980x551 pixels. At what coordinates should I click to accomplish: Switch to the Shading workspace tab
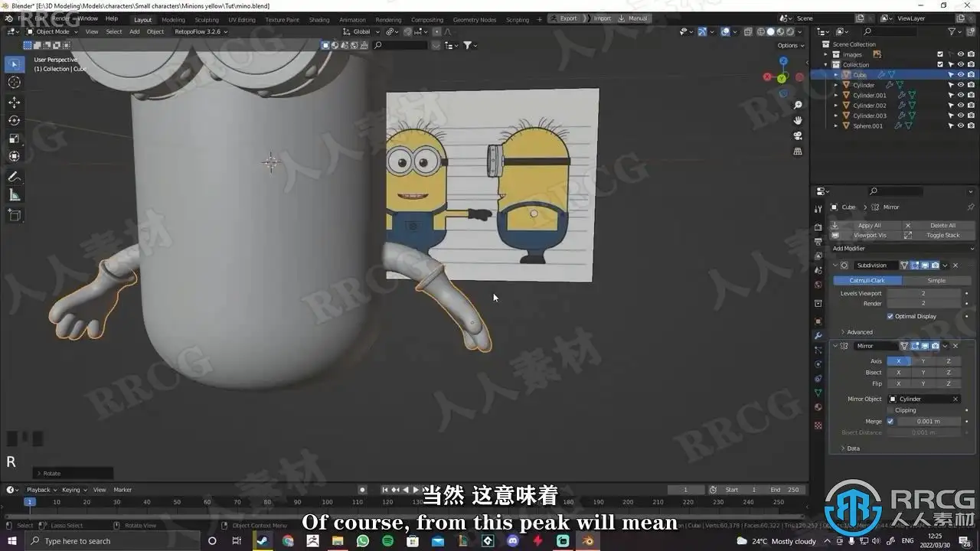point(319,20)
